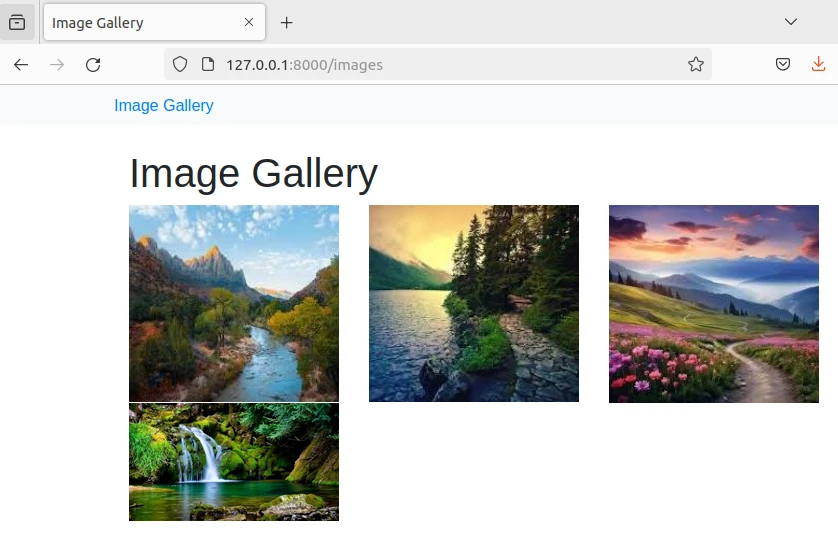Open the mountain river canyon image
The height and width of the screenshot is (552, 838).
234,303
